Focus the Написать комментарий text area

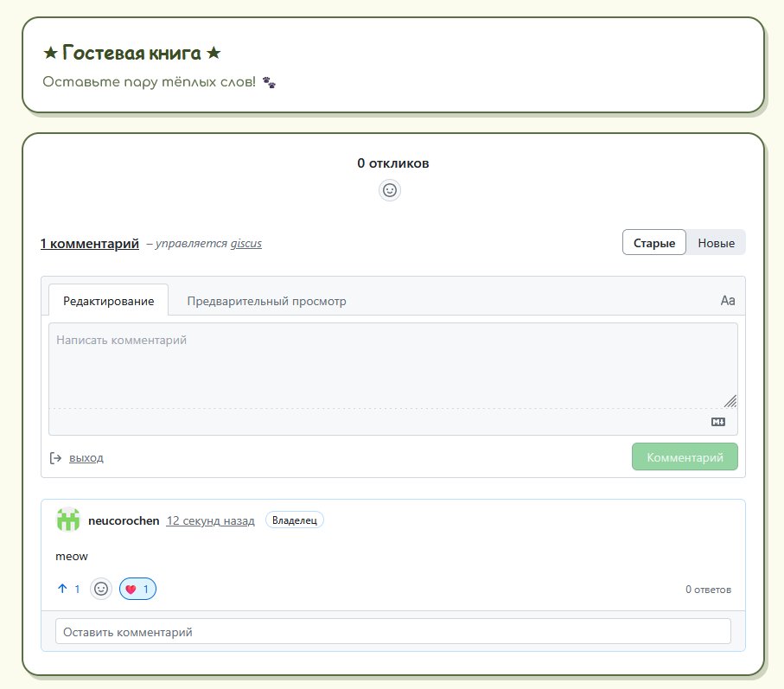[393, 366]
